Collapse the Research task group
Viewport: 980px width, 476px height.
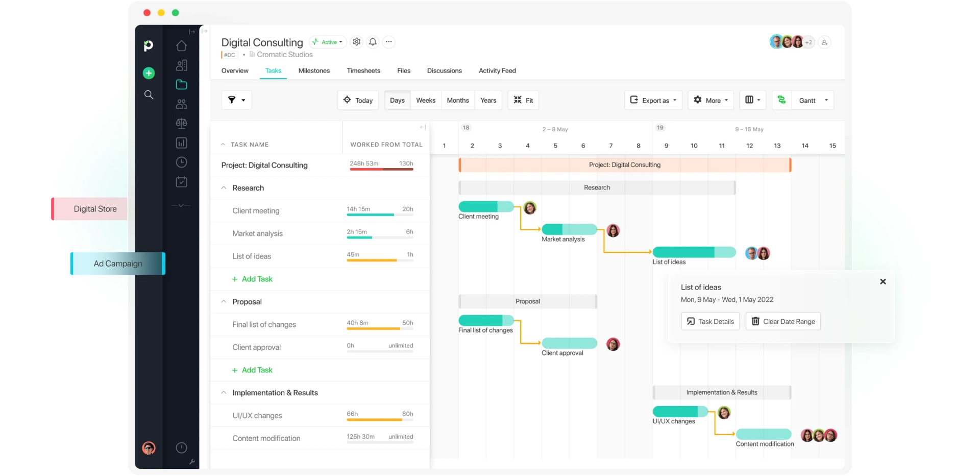pyautogui.click(x=224, y=188)
